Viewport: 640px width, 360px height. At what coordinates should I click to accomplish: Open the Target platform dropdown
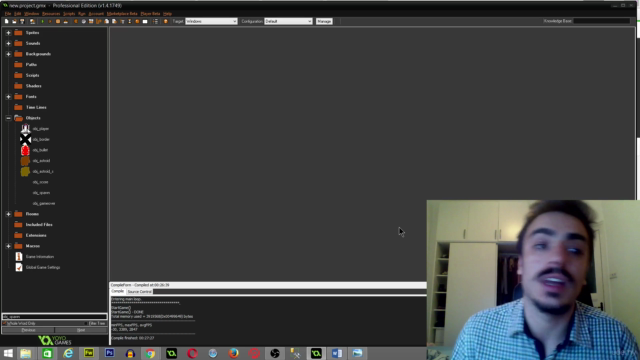[x=211, y=21]
